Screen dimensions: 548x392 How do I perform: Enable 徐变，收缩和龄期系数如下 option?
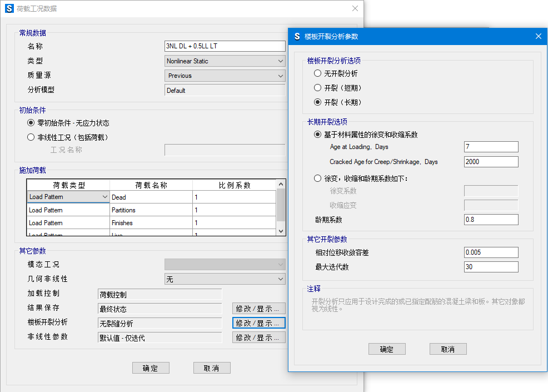pos(317,178)
